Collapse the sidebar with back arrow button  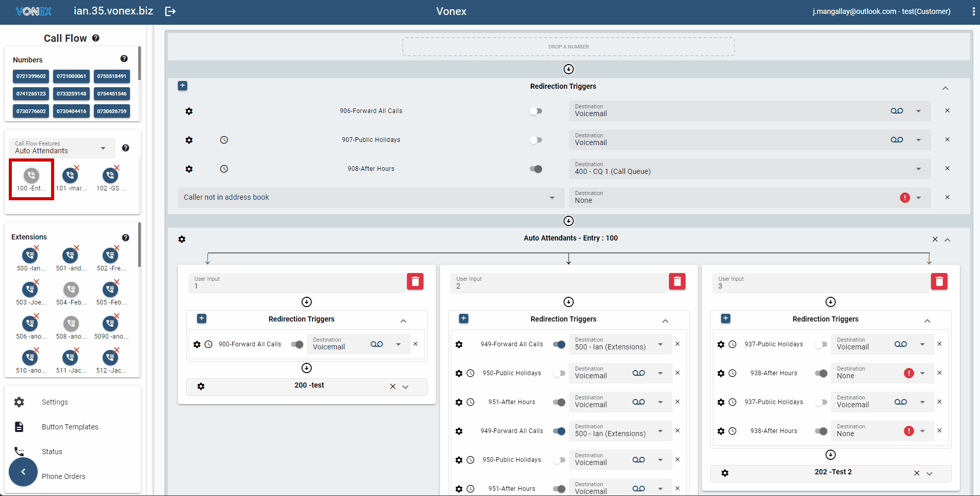click(23, 472)
